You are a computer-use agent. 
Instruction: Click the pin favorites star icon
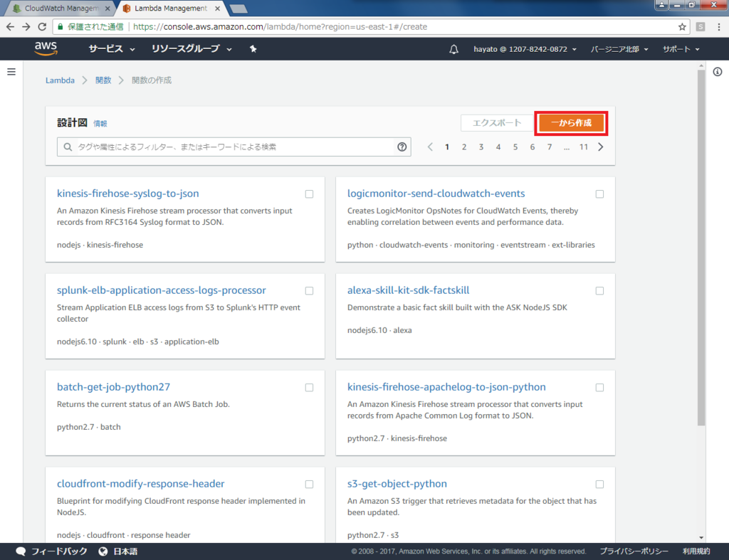pyautogui.click(x=253, y=49)
